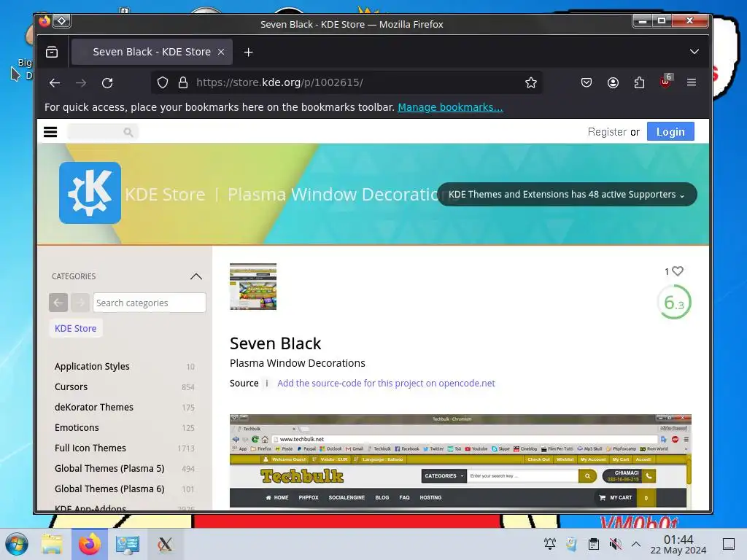This screenshot has height=560, width=747.
Task: Open Cursors category
Action: (x=71, y=386)
